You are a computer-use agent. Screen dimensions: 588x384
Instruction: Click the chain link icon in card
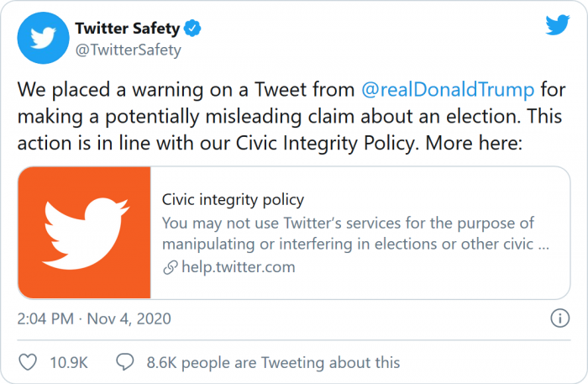click(169, 268)
